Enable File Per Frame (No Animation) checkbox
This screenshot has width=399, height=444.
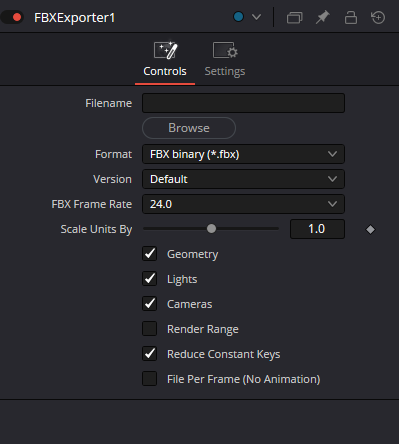coord(149,379)
